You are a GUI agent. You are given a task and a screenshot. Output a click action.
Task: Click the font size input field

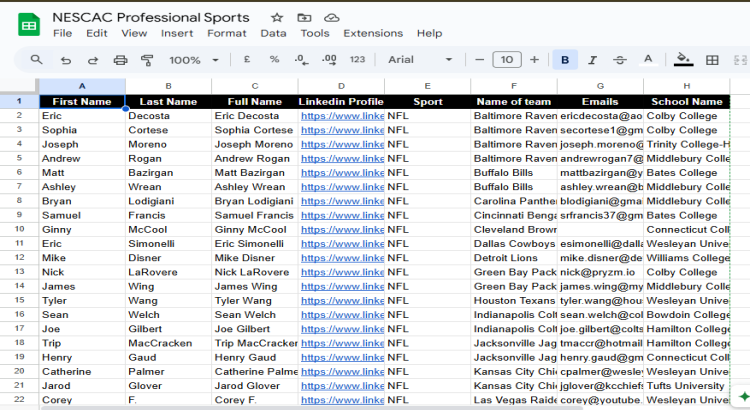point(507,60)
